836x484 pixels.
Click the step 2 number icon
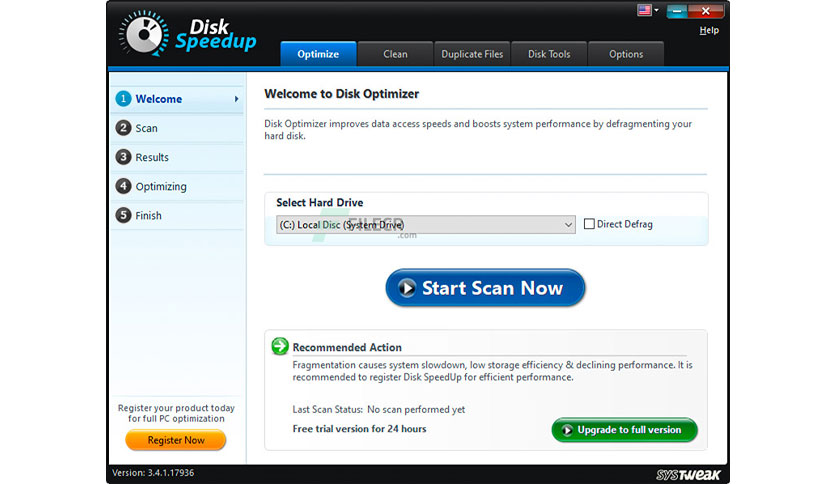coord(123,128)
